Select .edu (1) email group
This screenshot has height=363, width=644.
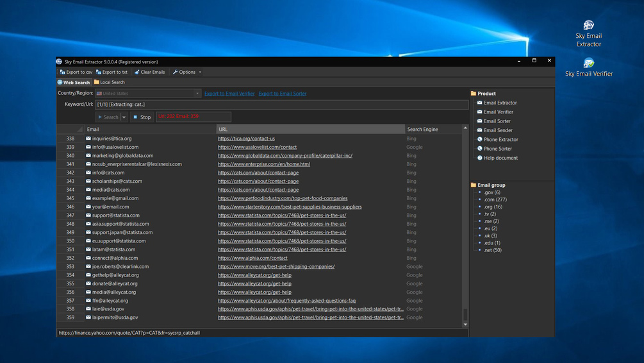tap(491, 243)
